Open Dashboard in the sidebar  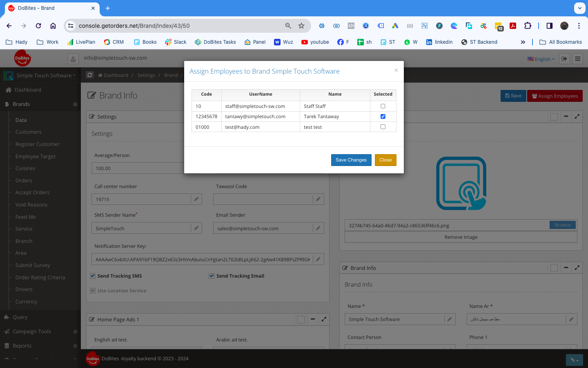28,90
